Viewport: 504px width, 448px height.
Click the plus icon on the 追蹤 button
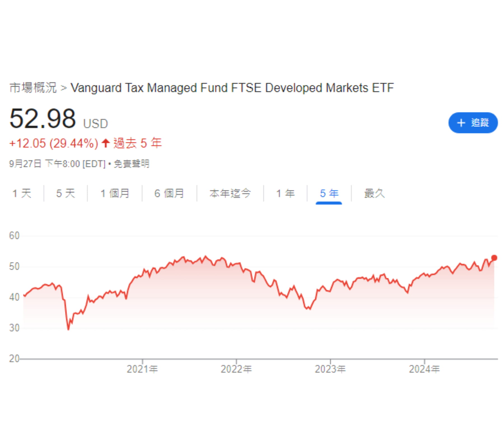coord(461,122)
